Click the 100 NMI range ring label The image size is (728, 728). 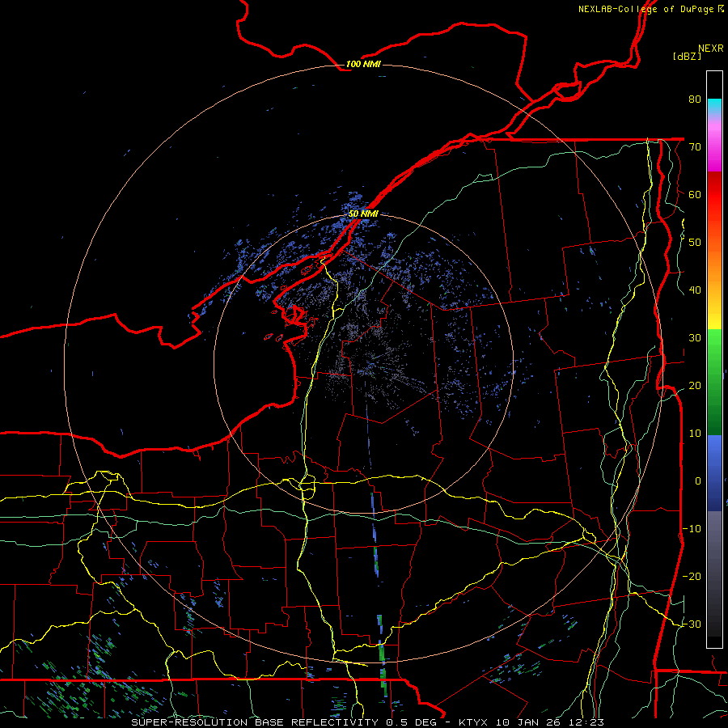tap(363, 64)
